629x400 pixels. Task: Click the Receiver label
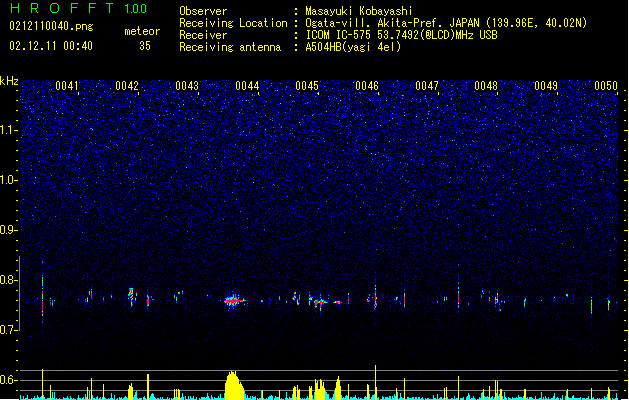(203, 35)
